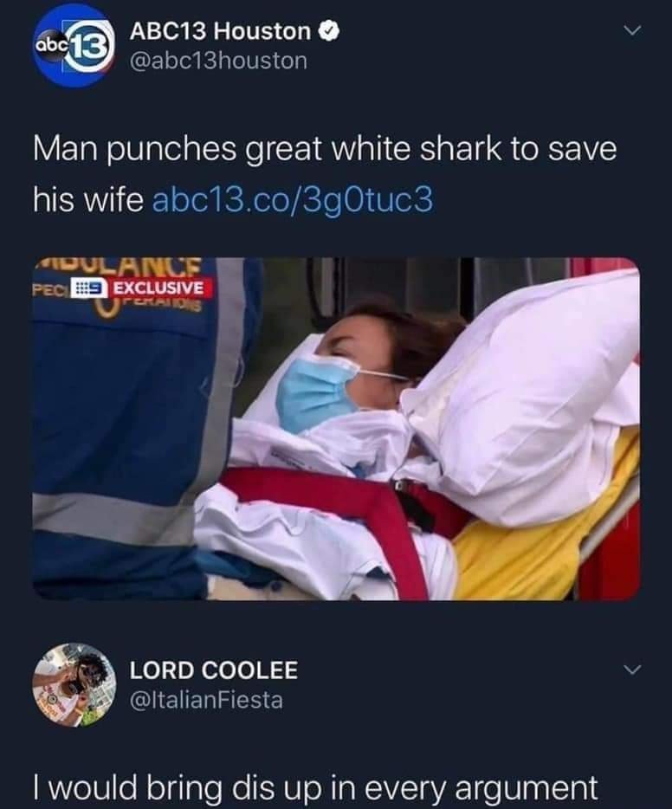Visit the @ItalianFiesta handle
This screenshot has width=672, height=809.
pyautogui.click(x=206, y=701)
